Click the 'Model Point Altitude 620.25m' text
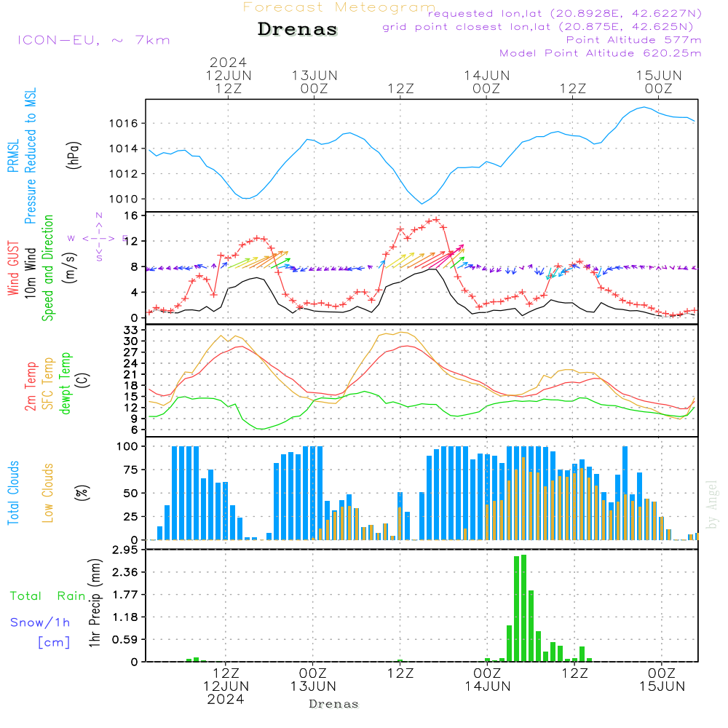Viewport: 728px width, 728px height. coord(601,53)
